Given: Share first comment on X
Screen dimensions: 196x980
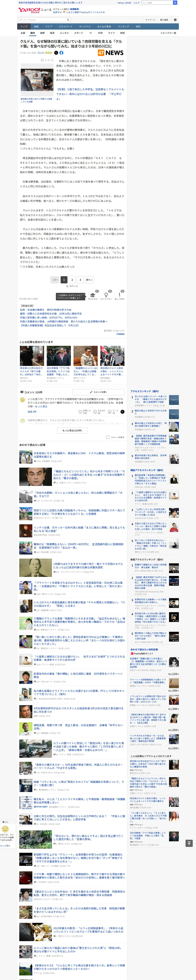Looking at the screenshot, I should click(122, 412).
